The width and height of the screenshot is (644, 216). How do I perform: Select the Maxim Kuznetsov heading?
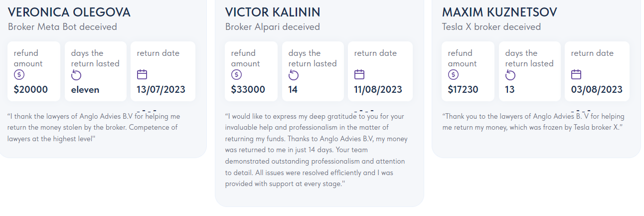[x=499, y=12]
